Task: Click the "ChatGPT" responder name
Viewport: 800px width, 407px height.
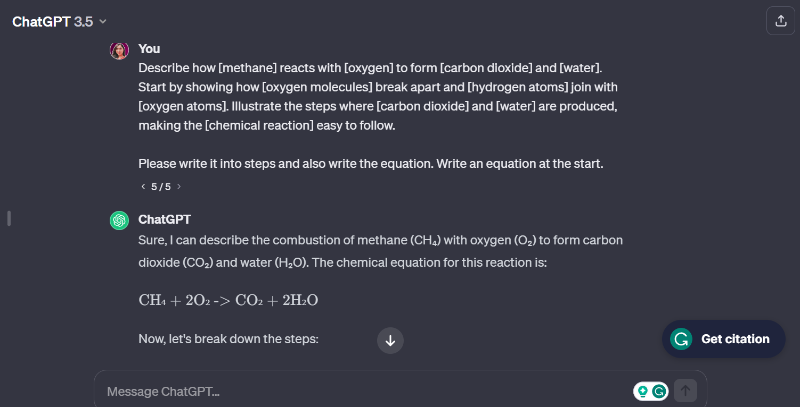Action: pos(164,218)
